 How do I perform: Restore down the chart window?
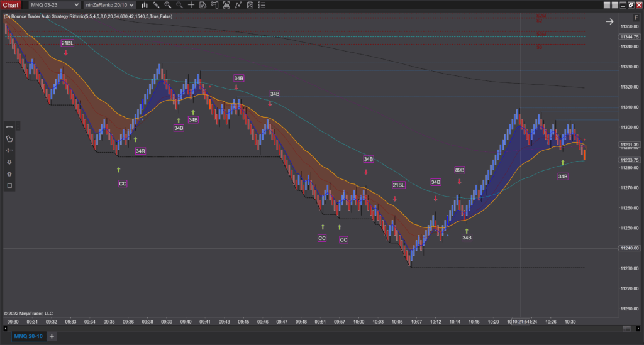tap(631, 5)
